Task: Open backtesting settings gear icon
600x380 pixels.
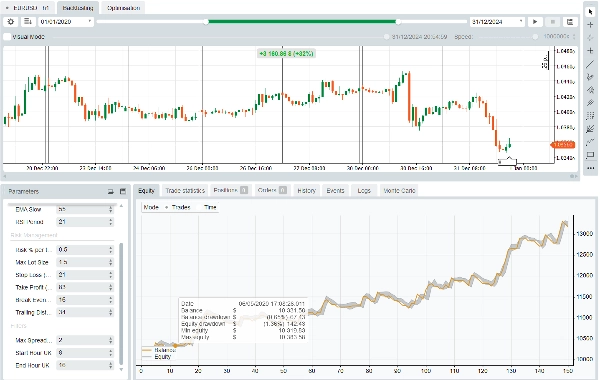Action: pyautogui.click(x=11, y=22)
